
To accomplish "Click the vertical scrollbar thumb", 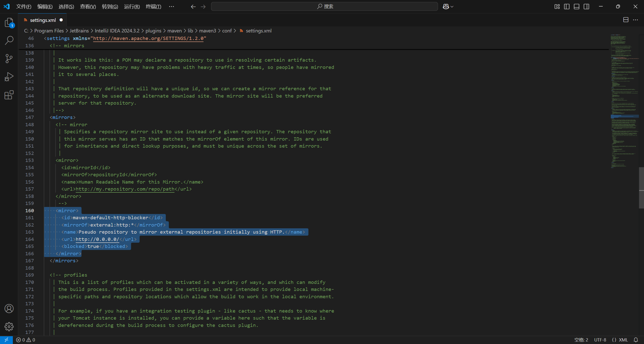I will 641,188.
